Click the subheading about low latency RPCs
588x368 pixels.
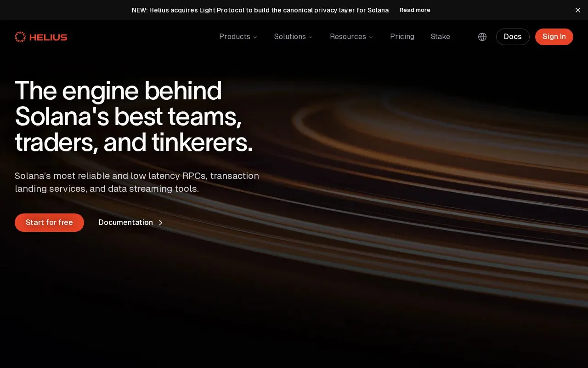click(x=137, y=182)
